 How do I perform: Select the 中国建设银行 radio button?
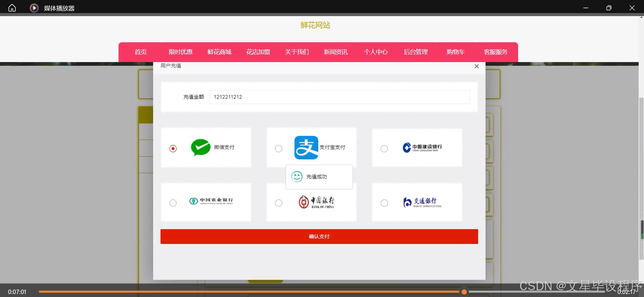coord(384,148)
